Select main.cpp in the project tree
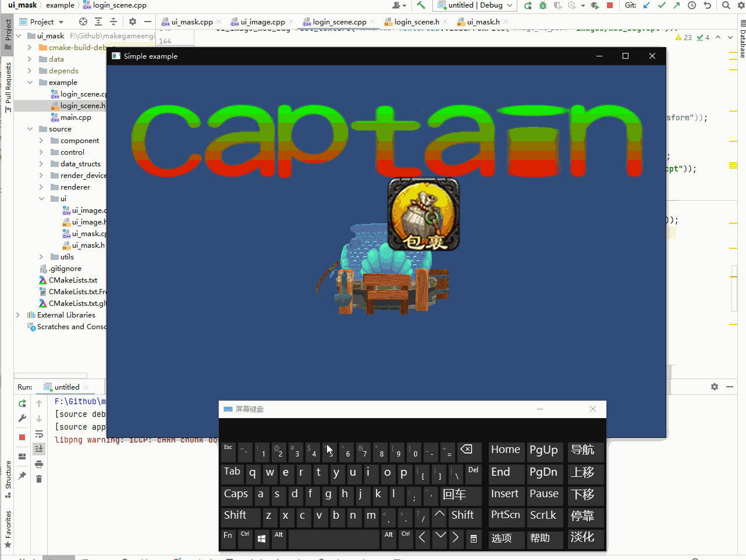 coord(76,117)
